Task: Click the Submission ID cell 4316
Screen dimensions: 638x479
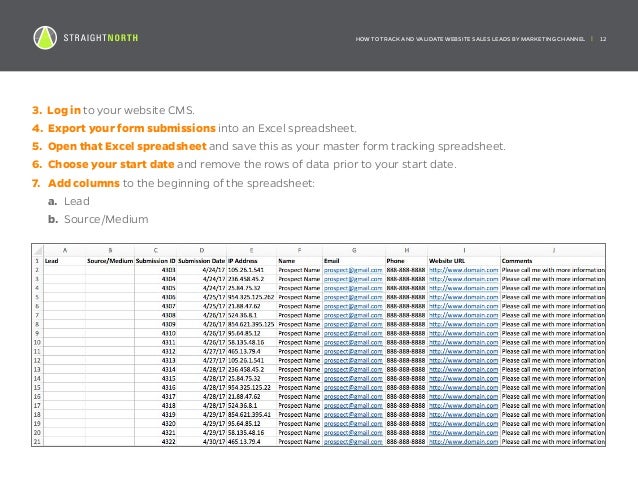Action: coord(155,387)
